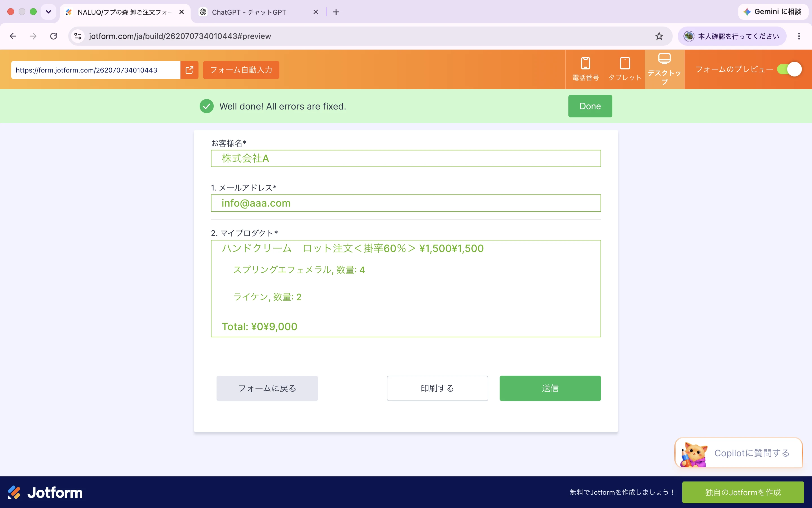Click the form.jotform.com URL field

point(96,70)
